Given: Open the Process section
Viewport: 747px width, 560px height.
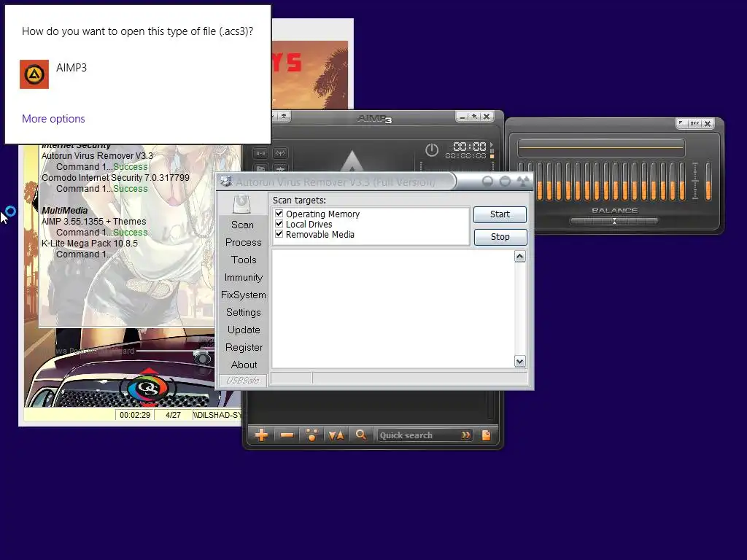Looking at the screenshot, I should point(244,242).
